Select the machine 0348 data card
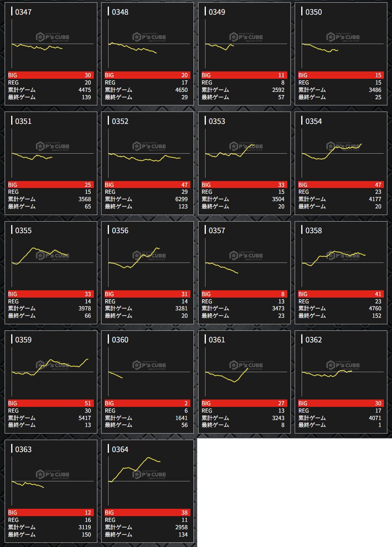Screen dimensions: 392x547 [x=148, y=54]
